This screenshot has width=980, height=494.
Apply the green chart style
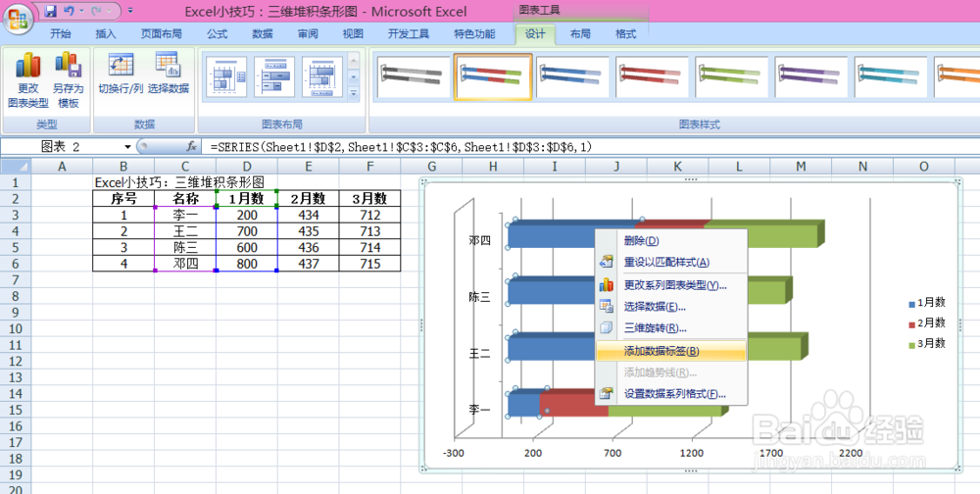click(x=731, y=76)
